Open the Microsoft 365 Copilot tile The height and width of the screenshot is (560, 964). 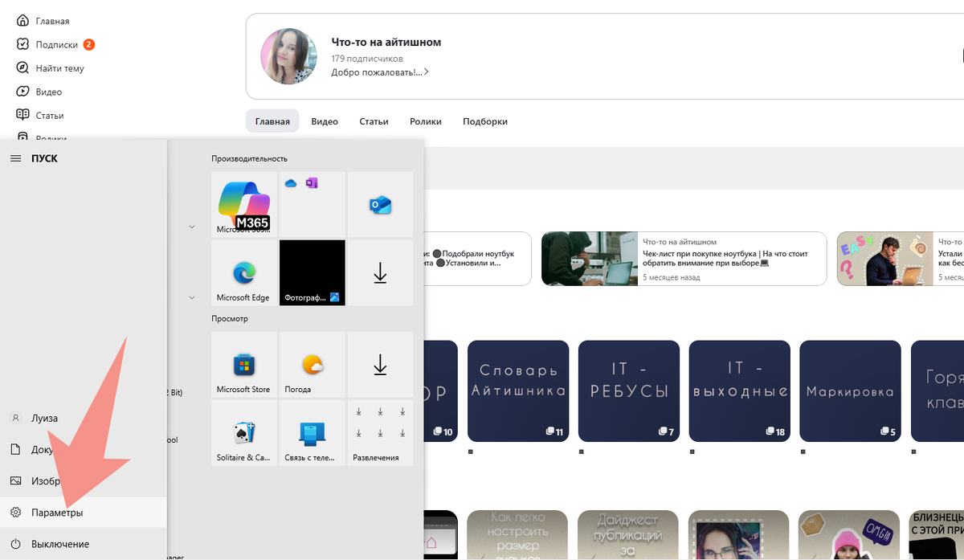[245, 204]
